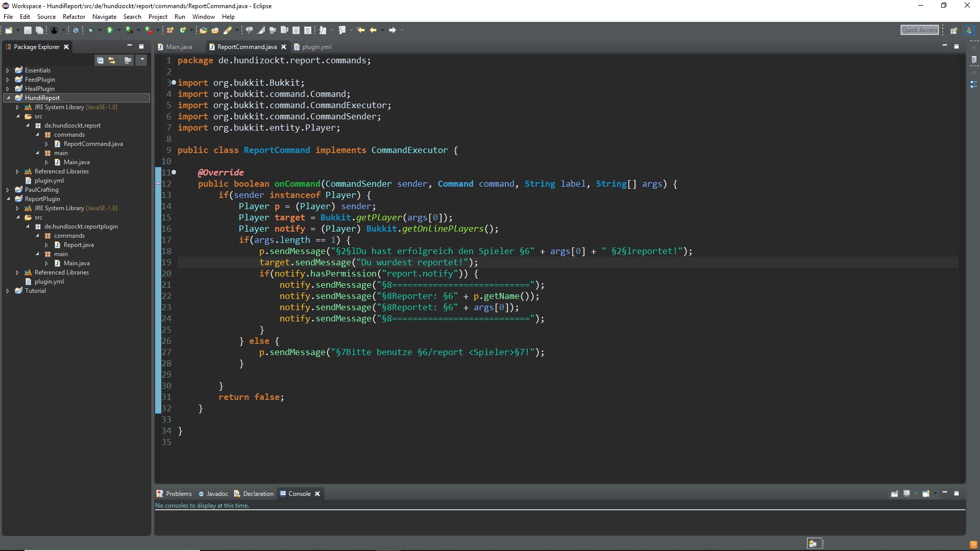The image size is (980, 551).
Task: Click the Open Task folder icon
Action: [215, 30]
